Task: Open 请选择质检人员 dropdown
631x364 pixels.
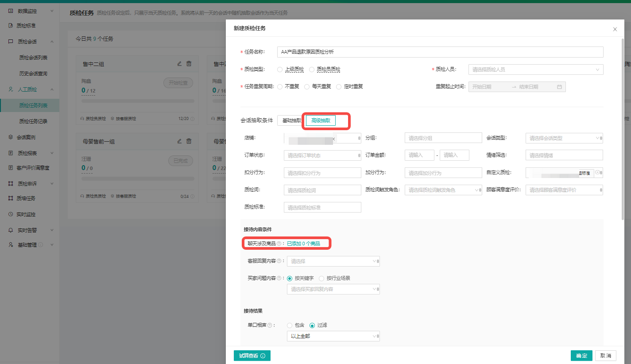Action: pyautogui.click(x=536, y=70)
